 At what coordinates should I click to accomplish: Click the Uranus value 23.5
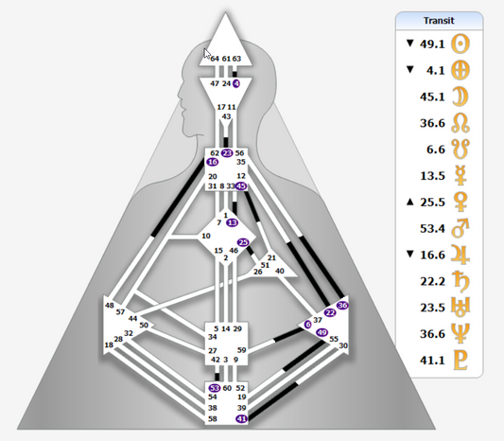click(433, 308)
